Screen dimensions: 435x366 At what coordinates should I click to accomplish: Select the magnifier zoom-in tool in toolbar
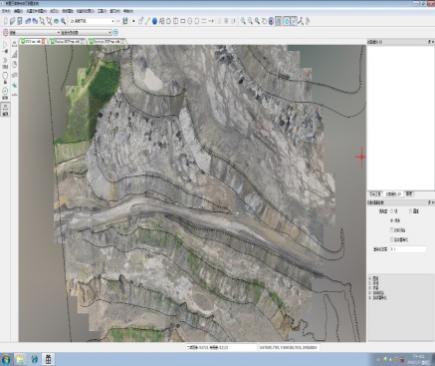[x=243, y=21]
